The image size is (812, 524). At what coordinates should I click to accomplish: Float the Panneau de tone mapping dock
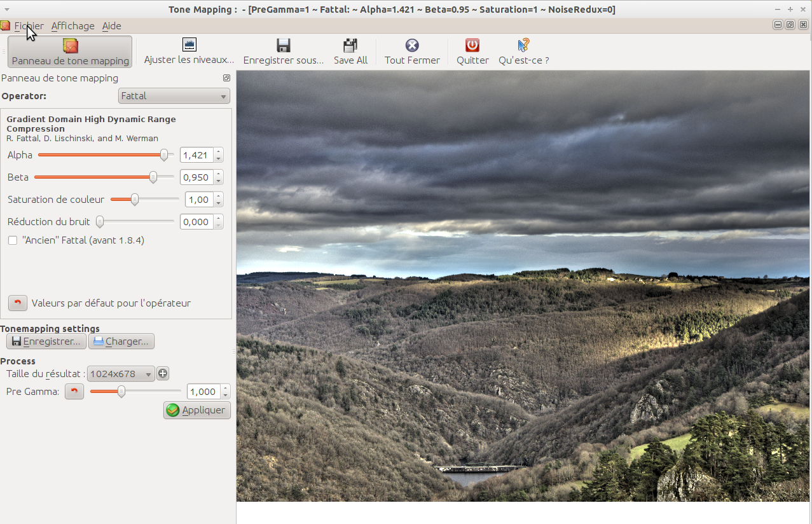[x=226, y=78]
